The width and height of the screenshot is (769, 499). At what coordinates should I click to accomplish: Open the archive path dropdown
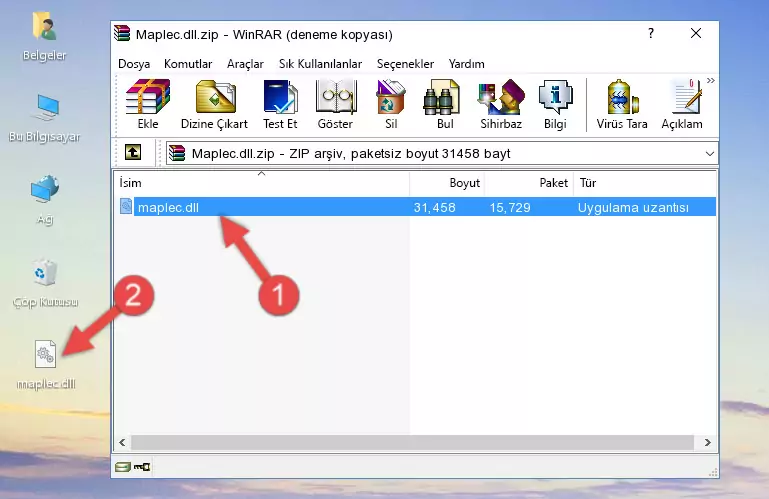tap(709, 154)
